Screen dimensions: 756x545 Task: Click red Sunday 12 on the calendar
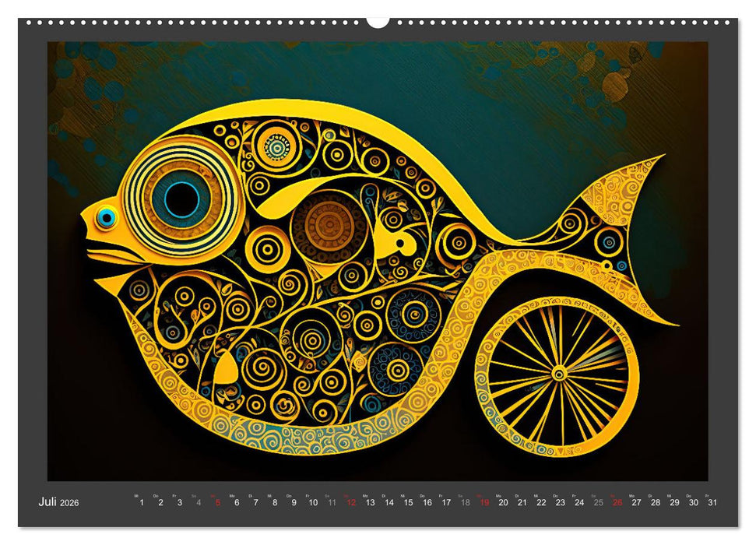click(351, 503)
